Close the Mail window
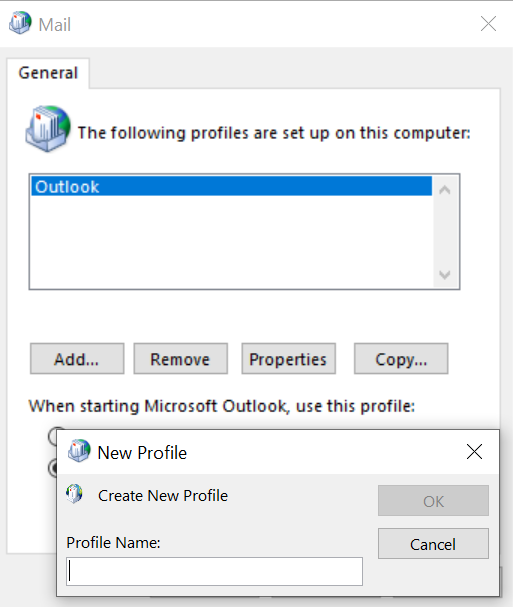 (488, 24)
